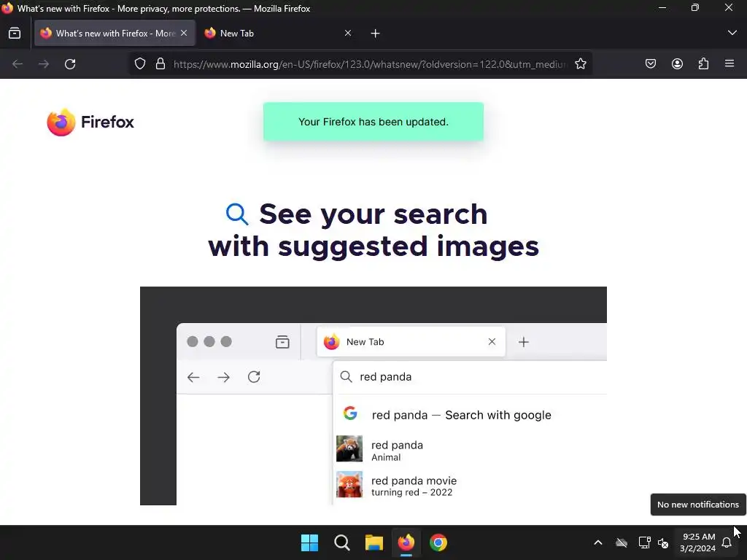Viewport: 747px width, 560px height.
Task: Open notifications bell icon
Action: tap(727, 542)
